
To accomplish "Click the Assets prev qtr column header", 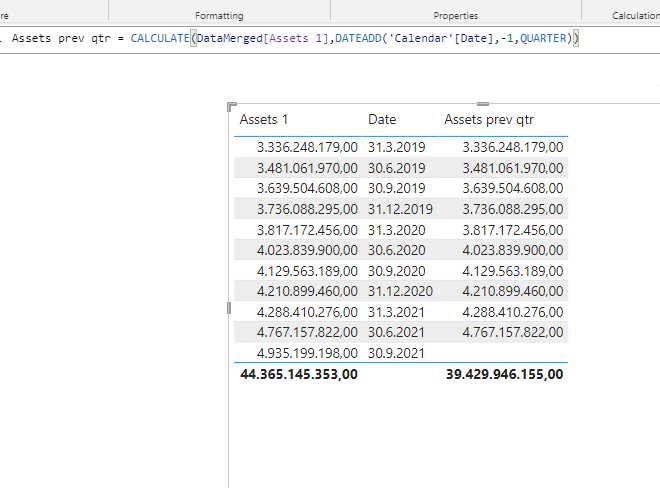I will (x=489, y=120).
